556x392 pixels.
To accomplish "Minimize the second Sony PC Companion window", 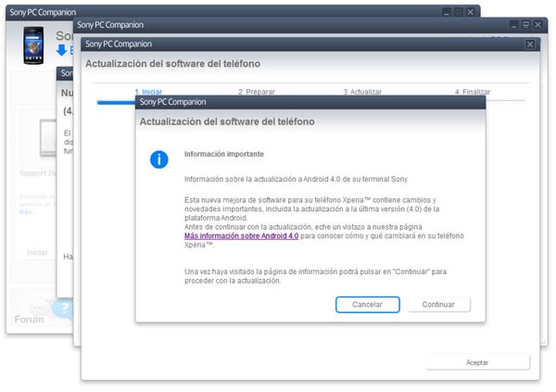I will click(514, 24).
